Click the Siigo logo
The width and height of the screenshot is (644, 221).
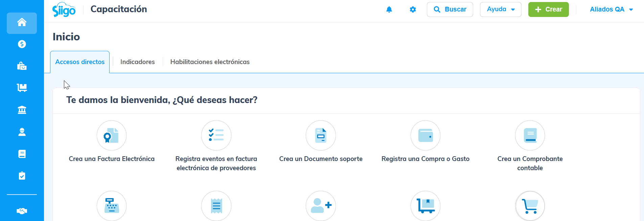coord(64,9)
